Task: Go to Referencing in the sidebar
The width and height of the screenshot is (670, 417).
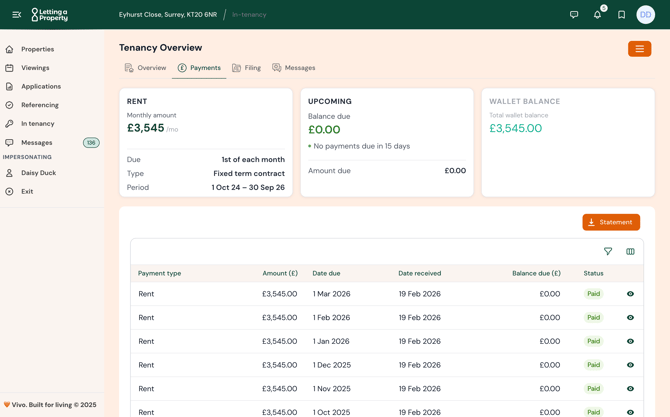Action: pos(40,105)
